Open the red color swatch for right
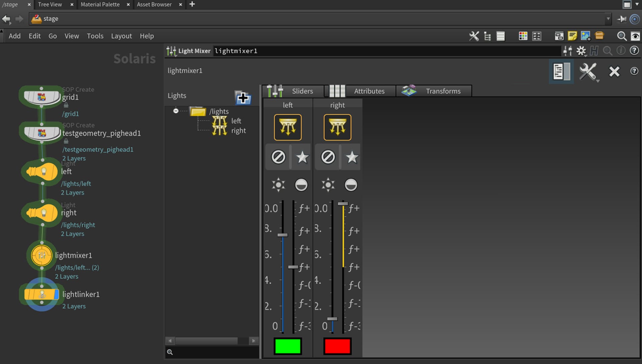 pyautogui.click(x=337, y=346)
